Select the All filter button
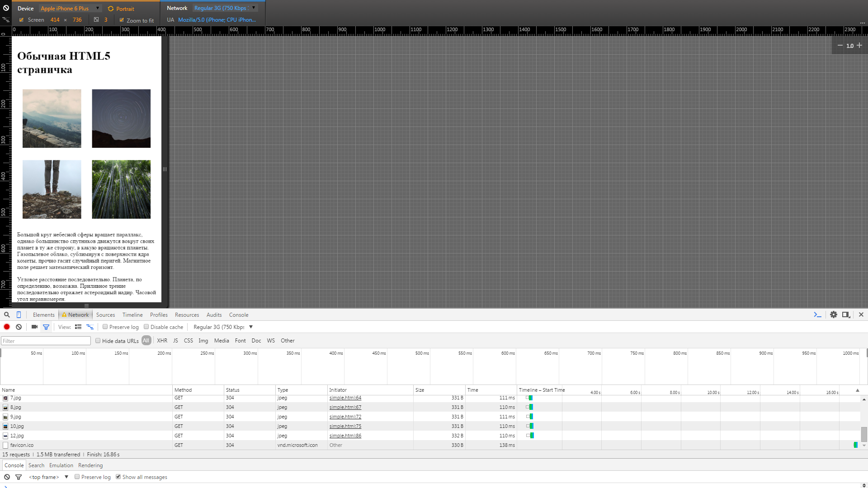The width and height of the screenshot is (868, 488). tap(146, 341)
